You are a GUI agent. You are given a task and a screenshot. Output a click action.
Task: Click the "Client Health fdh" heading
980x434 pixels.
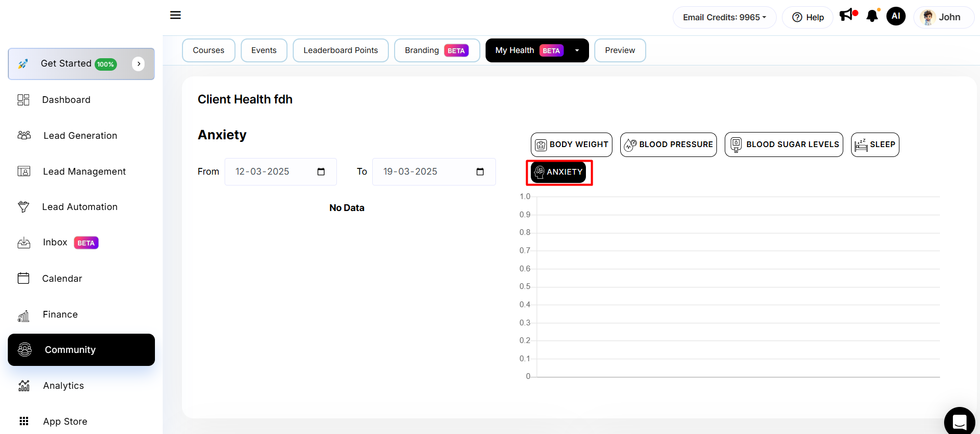(x=245, y=99)
